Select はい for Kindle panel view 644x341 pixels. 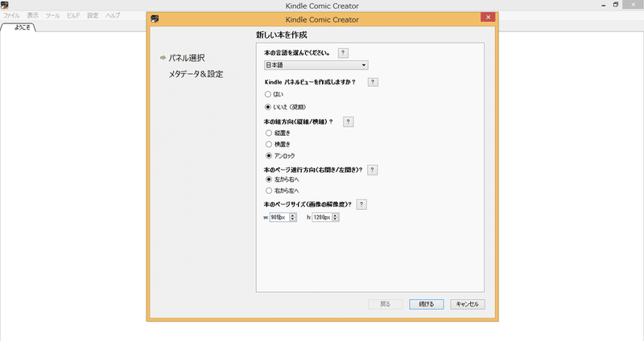(268, 94)
